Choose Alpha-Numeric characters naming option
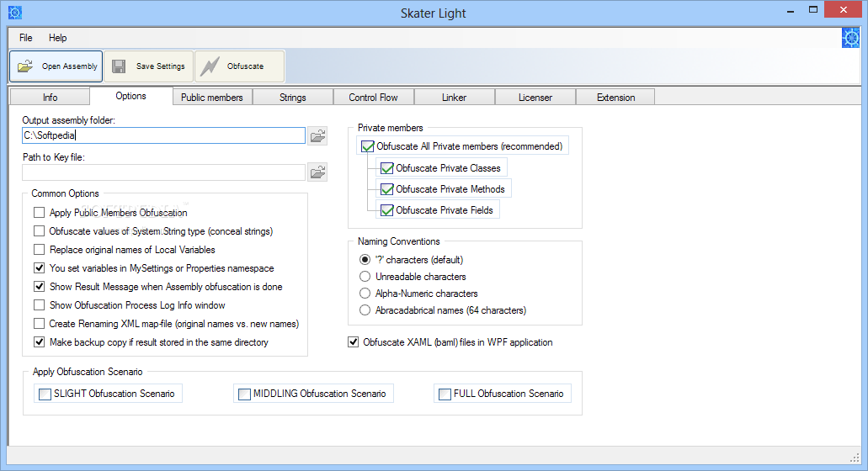The height and width of the screenshot is (471, 868). pos(365,294)
